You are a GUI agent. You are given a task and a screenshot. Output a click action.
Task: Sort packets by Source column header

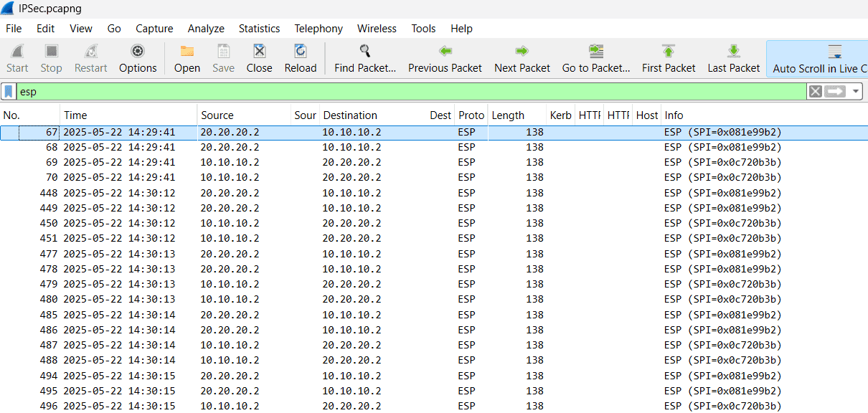point(217,115)
